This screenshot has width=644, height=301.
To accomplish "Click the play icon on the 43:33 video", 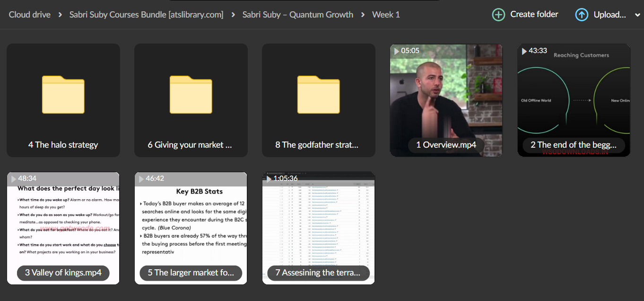I will click(524, 51).
